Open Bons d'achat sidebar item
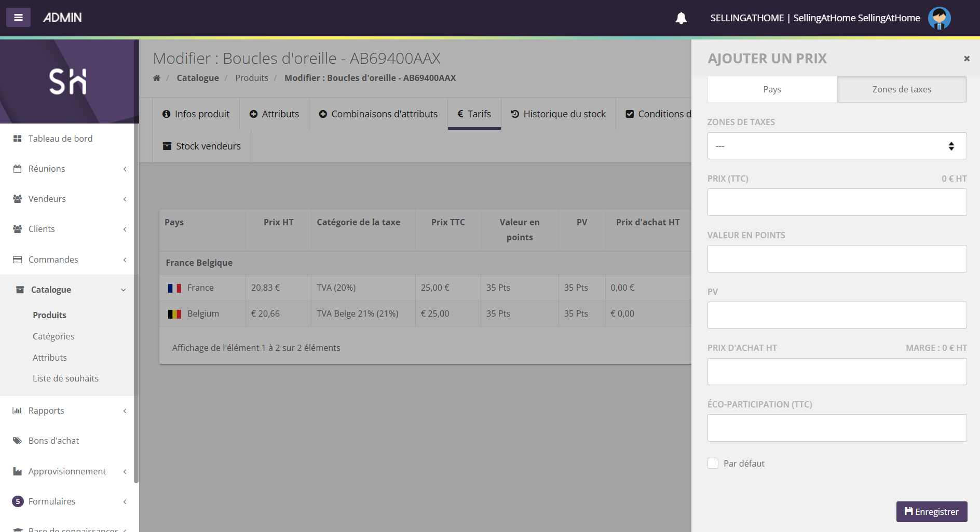 53,441
